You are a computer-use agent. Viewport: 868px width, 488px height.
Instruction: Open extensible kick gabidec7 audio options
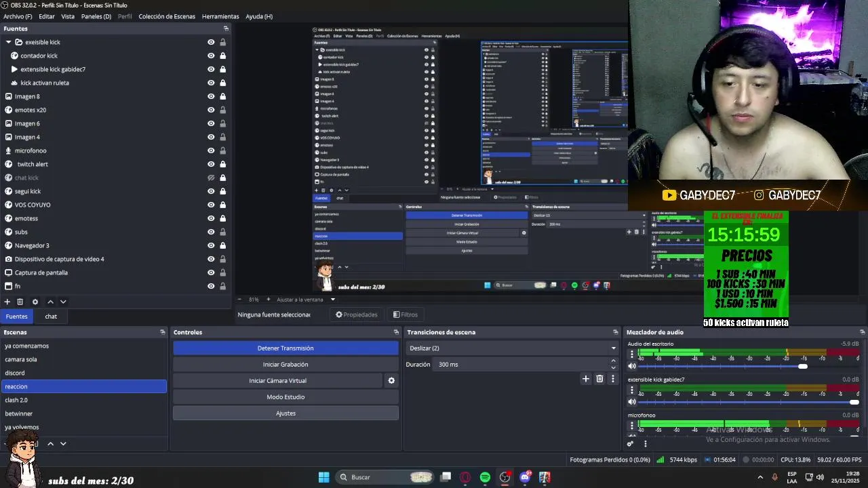pyautogui.click(x=632, y=390)
